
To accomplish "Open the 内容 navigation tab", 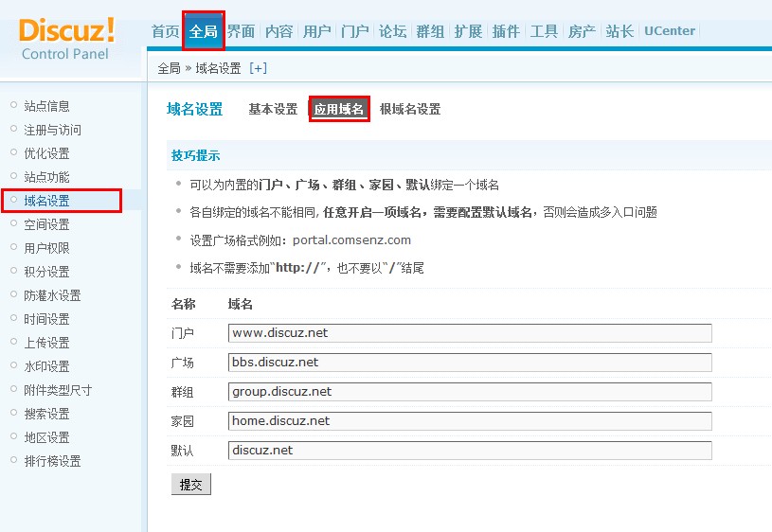I will click(279, 31).
